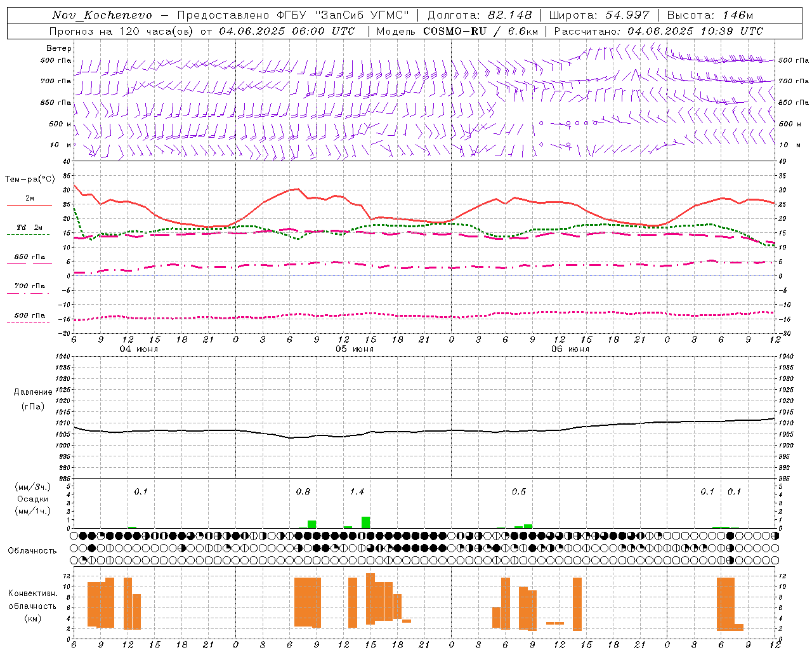Click the forecast start time "04.06.2025 06:00 UTC"

(287, 31)
